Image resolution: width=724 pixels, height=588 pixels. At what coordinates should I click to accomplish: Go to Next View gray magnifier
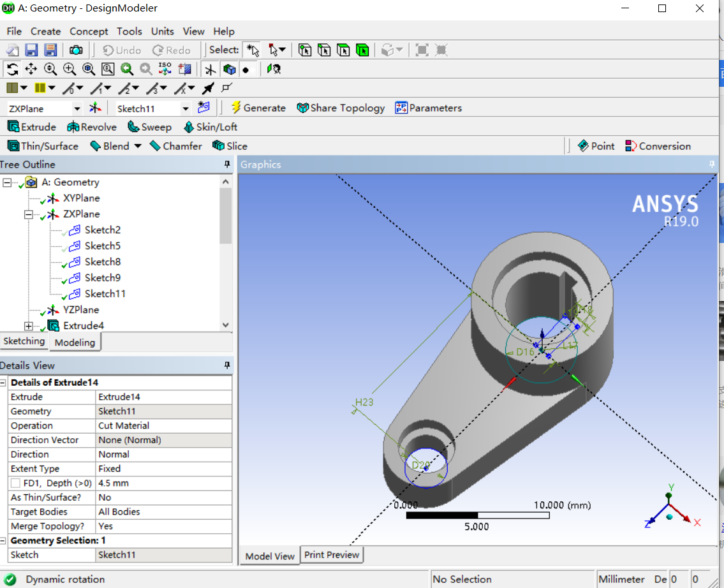[x=146, y=70]
